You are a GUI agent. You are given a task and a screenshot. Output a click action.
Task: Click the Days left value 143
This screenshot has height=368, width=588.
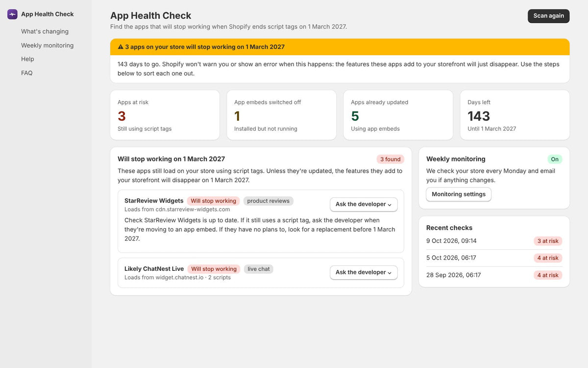point(479,116)
